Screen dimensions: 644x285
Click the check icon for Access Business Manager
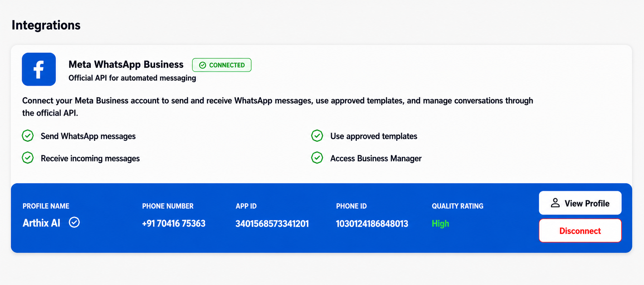click(317, 158)
